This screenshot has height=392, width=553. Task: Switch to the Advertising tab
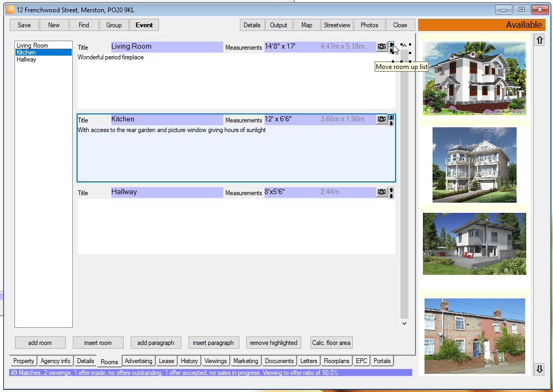tap(138, 361)
